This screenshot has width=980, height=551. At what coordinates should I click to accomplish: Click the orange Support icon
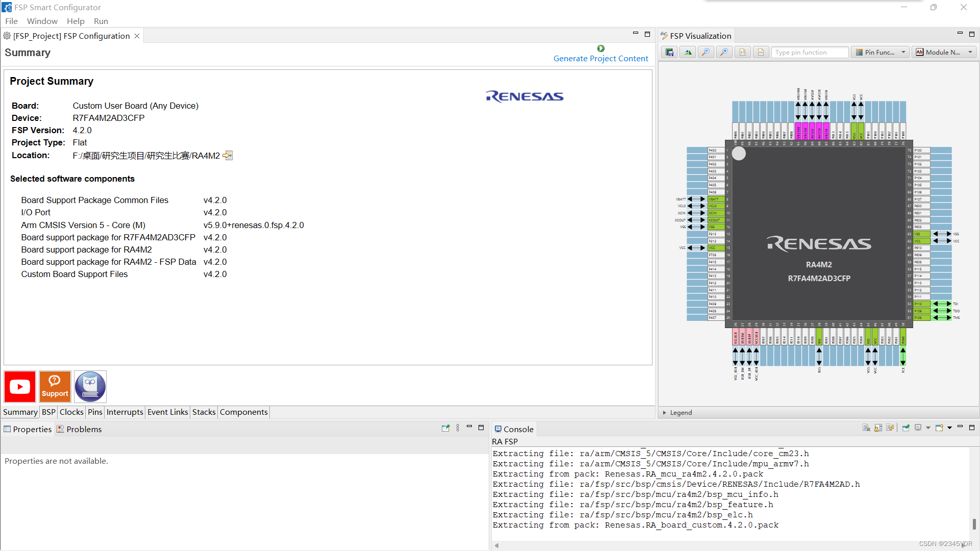click(x=55, y=387)
